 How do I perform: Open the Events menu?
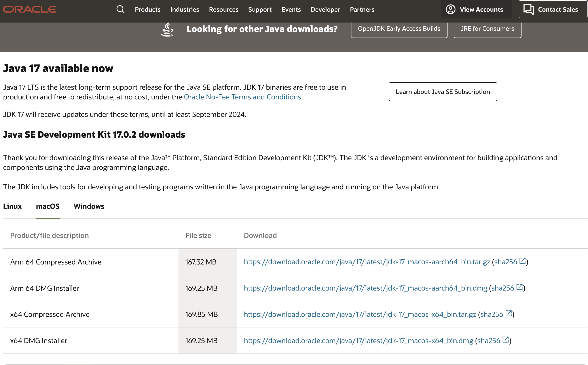coord(291,10)
